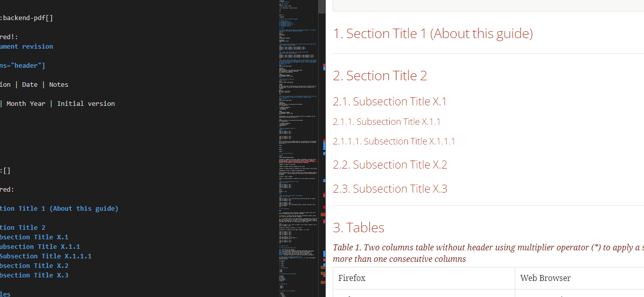Image resolution: width=644 pixels, height=297 pixels.
Task: Click the "3. Tables" section heading in the preview
Action: pyautogui.click(x=358, y=227)
